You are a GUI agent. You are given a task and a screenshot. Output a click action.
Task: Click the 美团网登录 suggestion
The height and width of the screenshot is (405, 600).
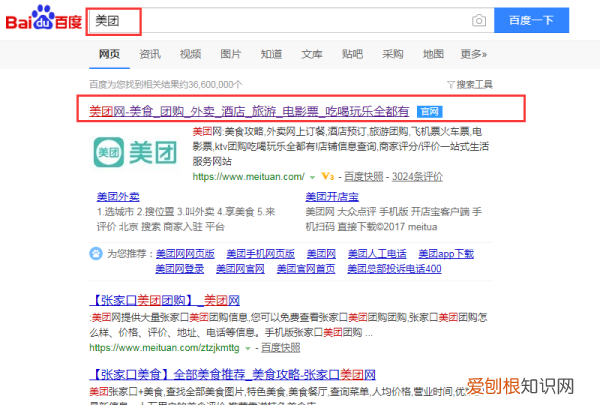[179, 269]
